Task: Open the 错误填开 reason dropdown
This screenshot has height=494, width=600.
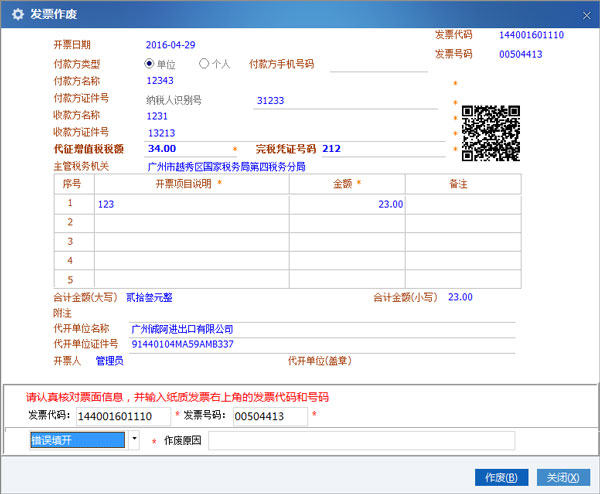Action: click(135, 439)
